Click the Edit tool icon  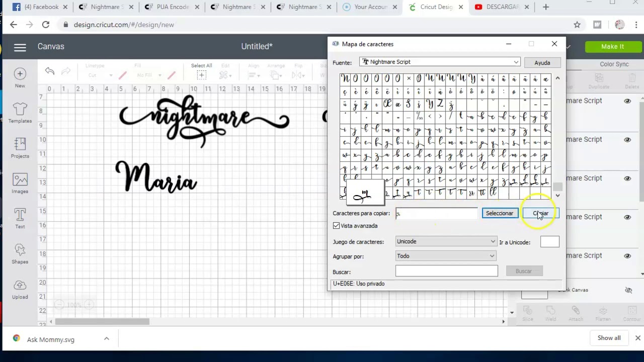[224, 75]
